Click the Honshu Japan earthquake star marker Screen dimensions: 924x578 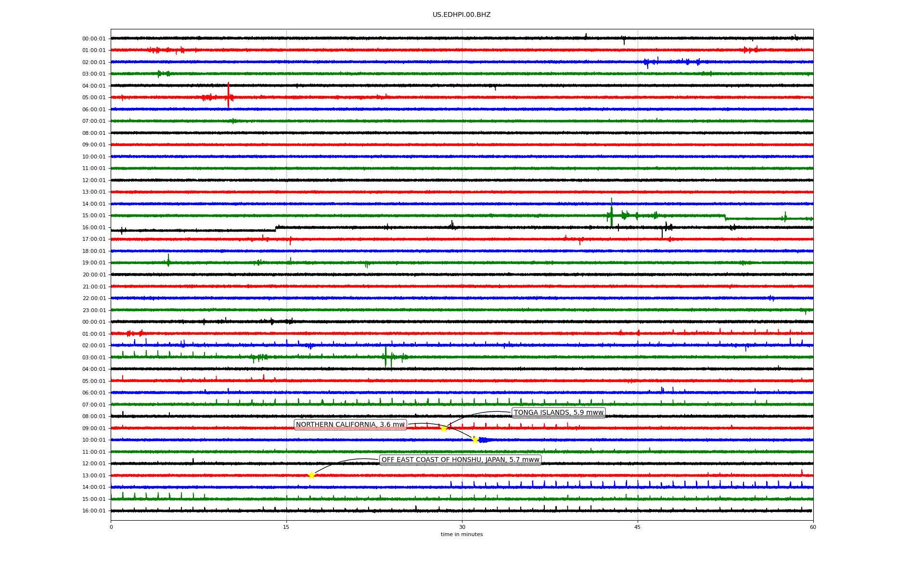click(x=311, y=475)
